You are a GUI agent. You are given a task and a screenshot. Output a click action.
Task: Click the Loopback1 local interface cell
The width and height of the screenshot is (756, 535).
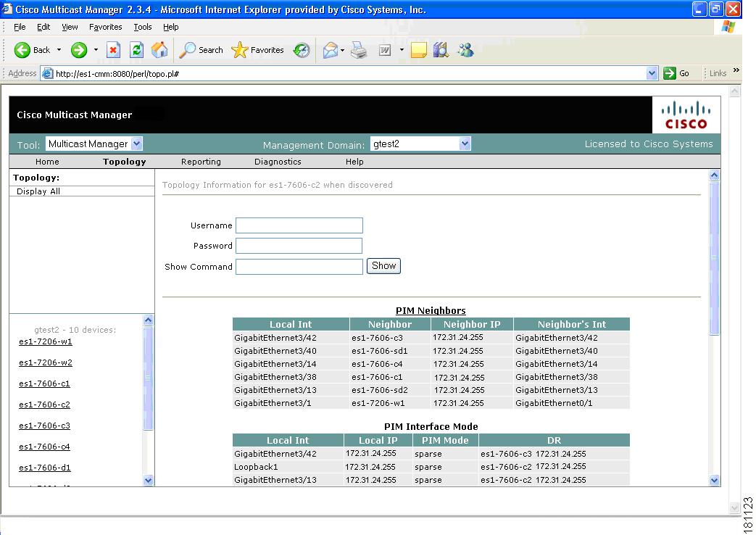tap(256, 467)
